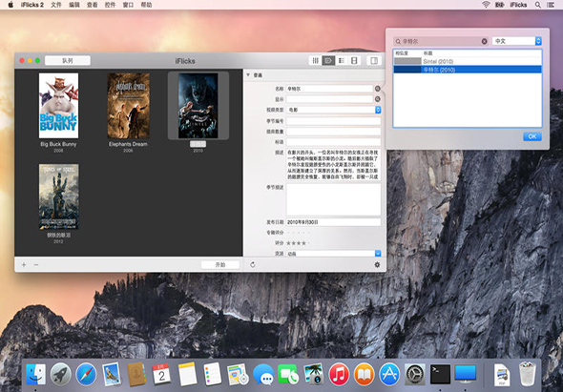Open the App Store dock icon
This screenshot has height=392, width=563.
coord(389,375)
